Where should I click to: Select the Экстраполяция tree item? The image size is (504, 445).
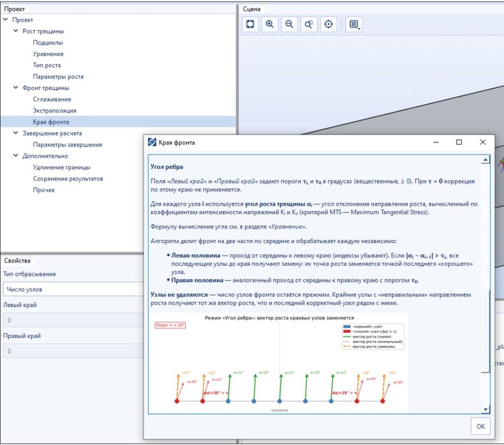(55, 111)
